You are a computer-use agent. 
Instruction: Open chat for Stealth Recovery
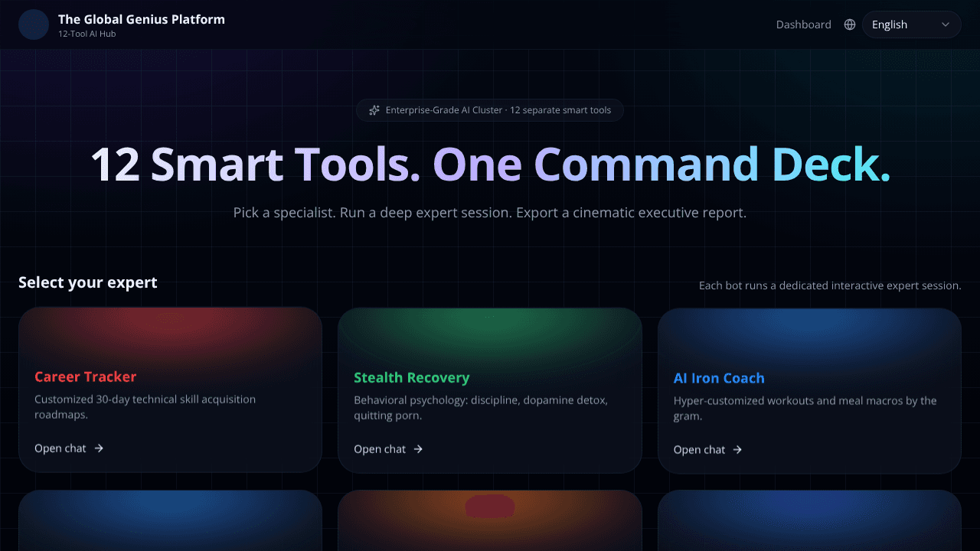click(388, 449)
